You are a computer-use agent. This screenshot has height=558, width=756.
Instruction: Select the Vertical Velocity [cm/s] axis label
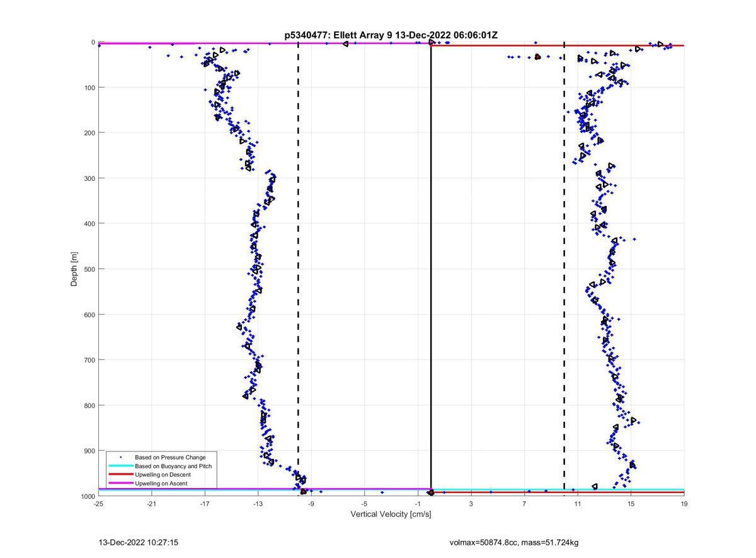click(x=391, y=514)
